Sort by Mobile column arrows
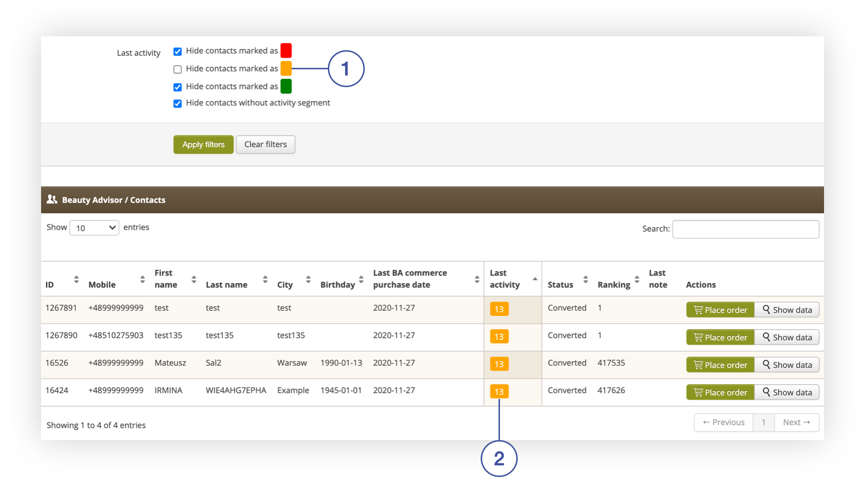This screenshot has width=868, height=484. (x=142, y=280)
